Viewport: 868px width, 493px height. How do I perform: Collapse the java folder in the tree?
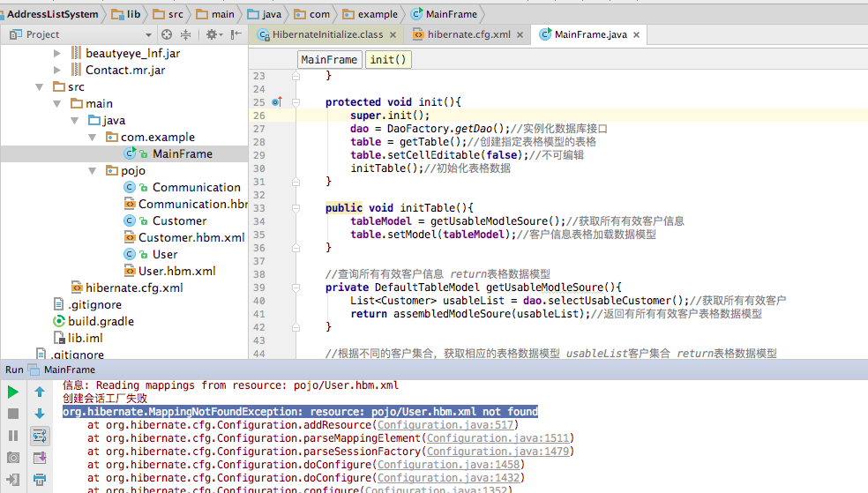75,120
